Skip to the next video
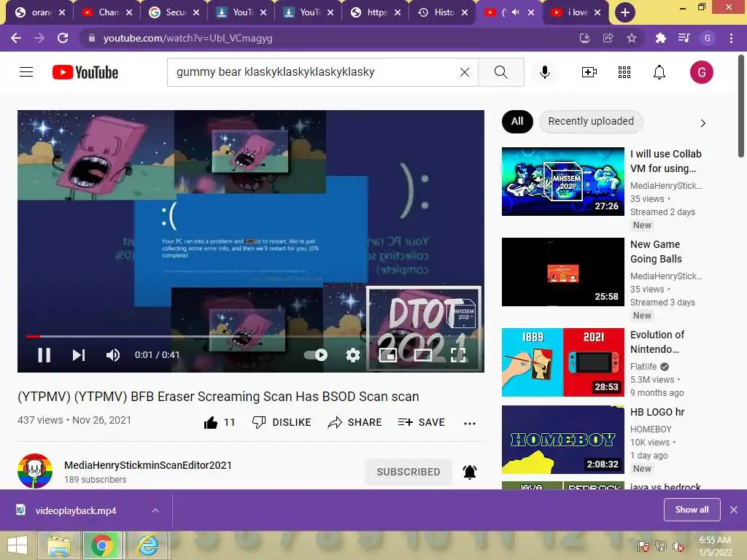This screenshot has height=560, width=747. tap(79, 355)
